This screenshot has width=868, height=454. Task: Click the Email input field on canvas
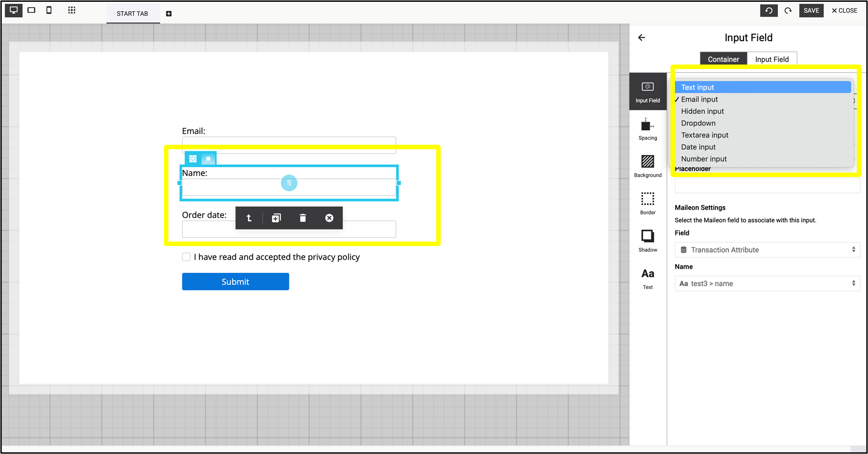(289, 145)
